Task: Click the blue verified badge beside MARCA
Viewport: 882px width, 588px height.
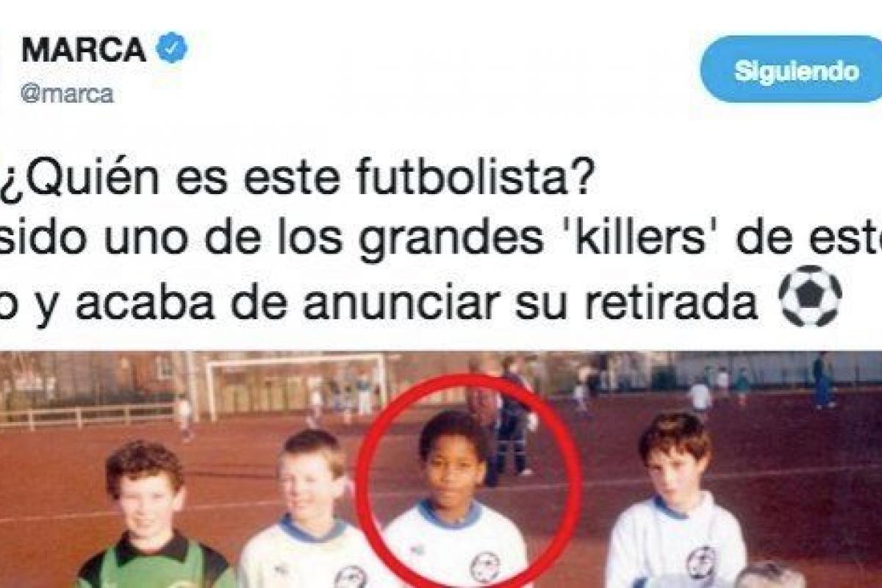Action: click(173, 50)
